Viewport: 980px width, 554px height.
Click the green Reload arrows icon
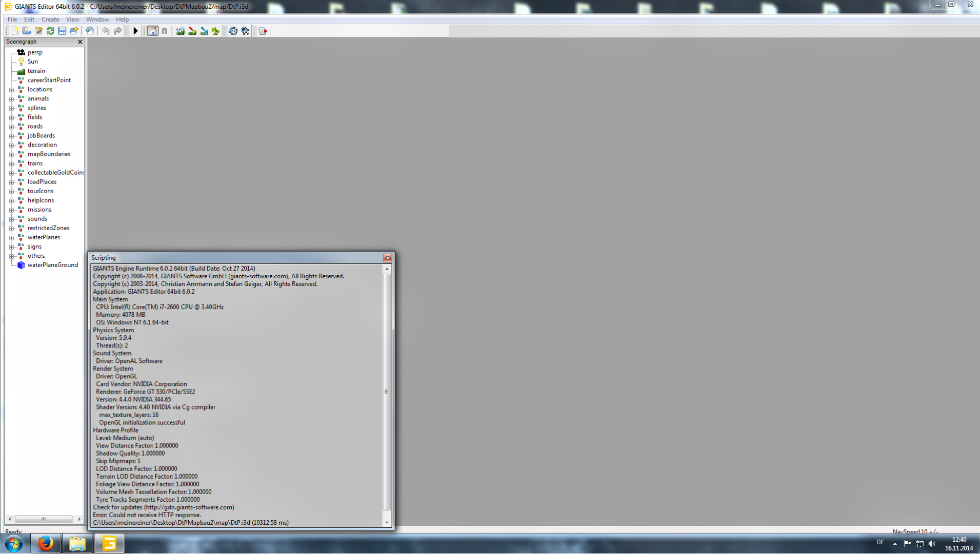coord(50,31)
